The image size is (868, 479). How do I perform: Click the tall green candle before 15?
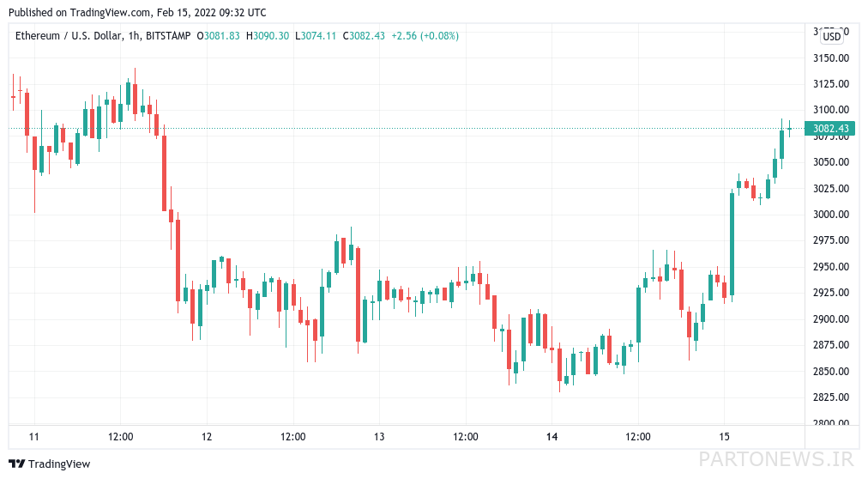coord(732,244)
